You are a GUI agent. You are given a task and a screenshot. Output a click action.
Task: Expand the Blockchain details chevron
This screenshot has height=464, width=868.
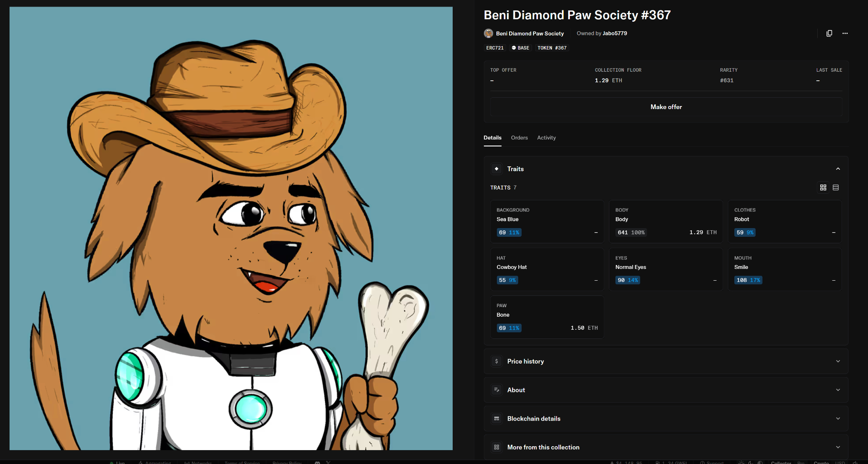[x=838, y=418]
